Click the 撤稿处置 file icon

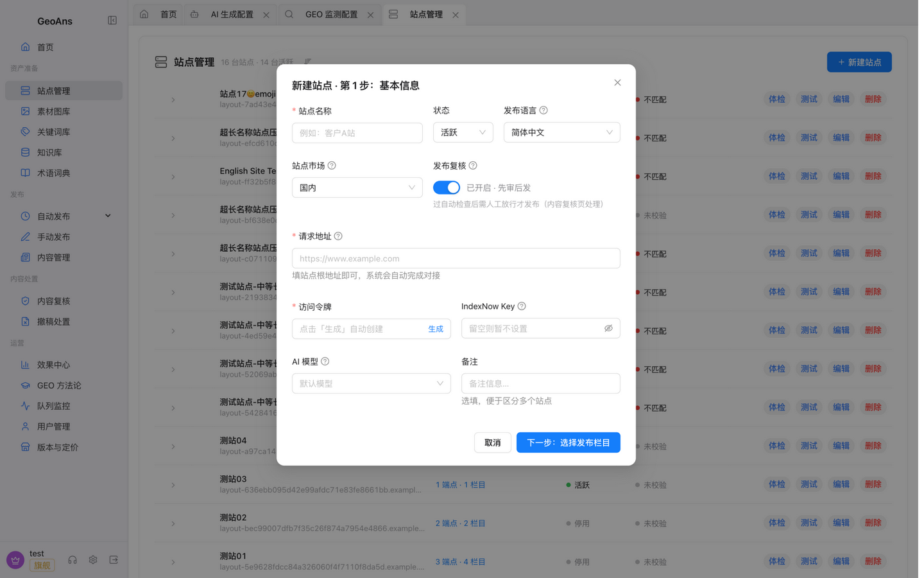[25, 321]
